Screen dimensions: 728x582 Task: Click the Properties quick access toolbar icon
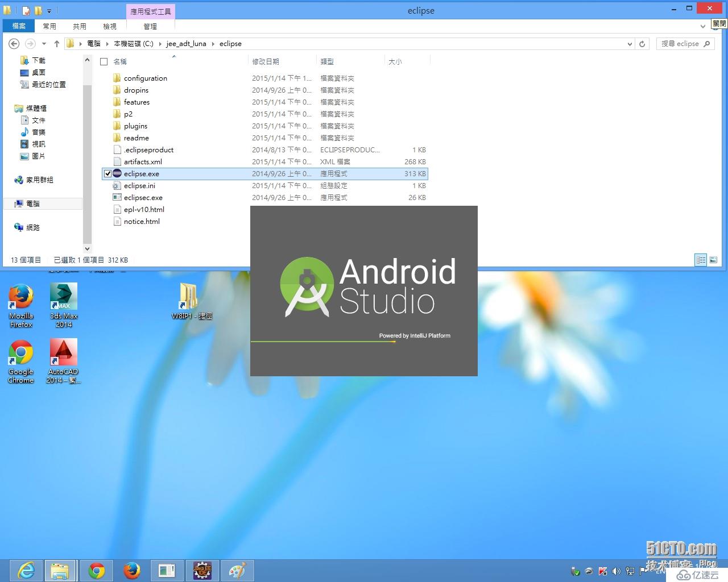coord(26,10)
